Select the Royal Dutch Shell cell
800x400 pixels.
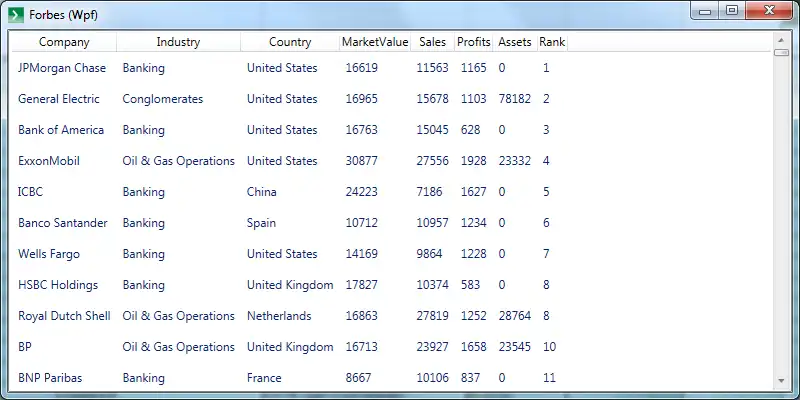[64, 316]
